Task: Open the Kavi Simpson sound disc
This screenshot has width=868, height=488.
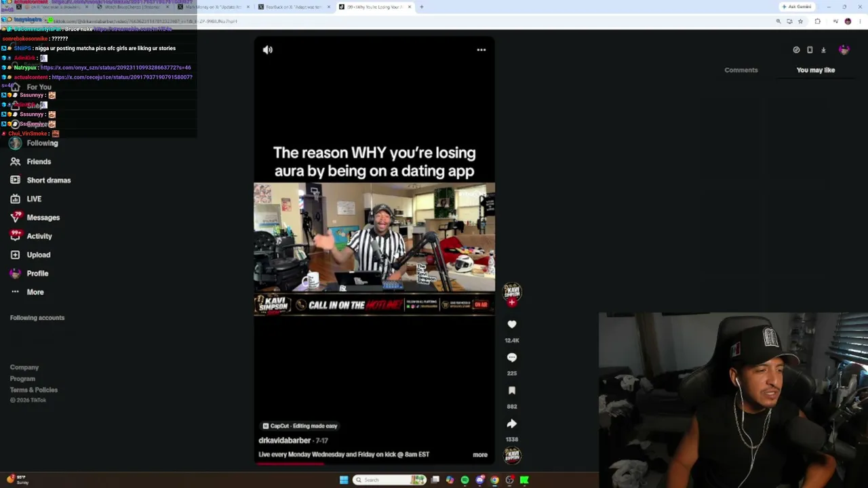Action: (512, 456)
